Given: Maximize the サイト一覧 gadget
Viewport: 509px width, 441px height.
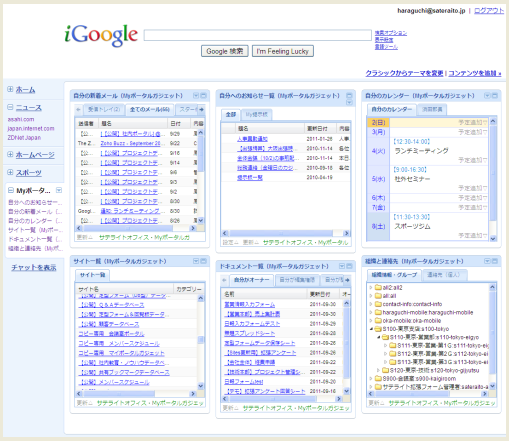Looking at the screenshot, I should tap(203, 261).
